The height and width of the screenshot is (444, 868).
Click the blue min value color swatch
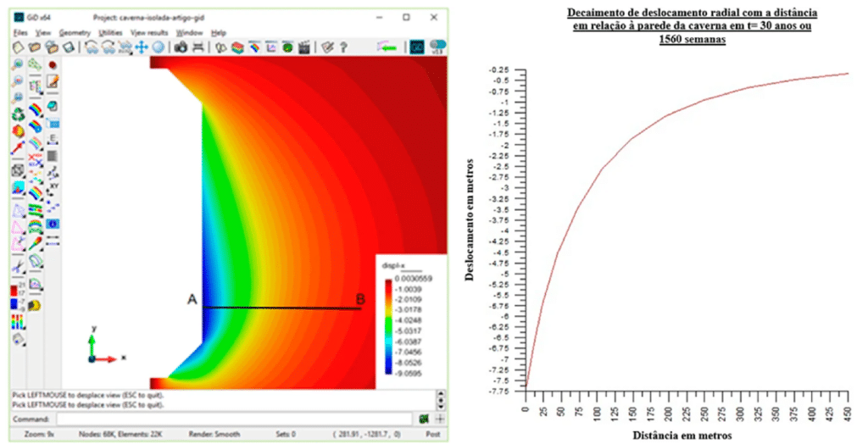(x=14, y=303)
